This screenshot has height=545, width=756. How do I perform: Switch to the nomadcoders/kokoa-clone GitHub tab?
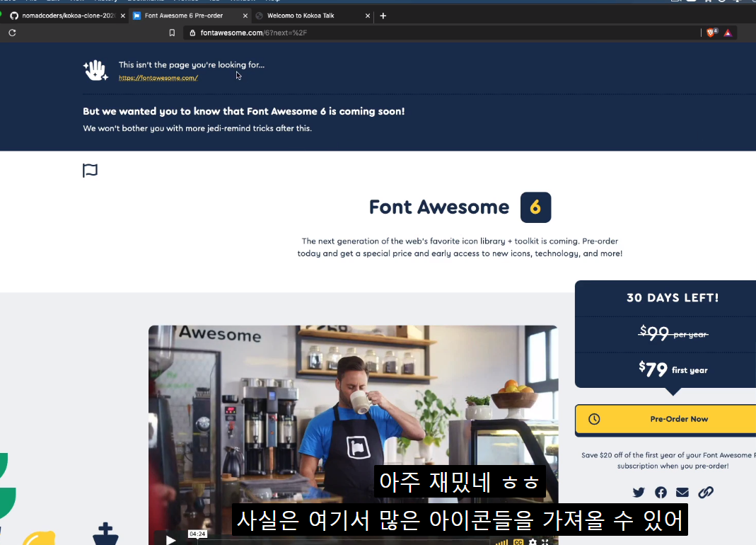(67, 16)
